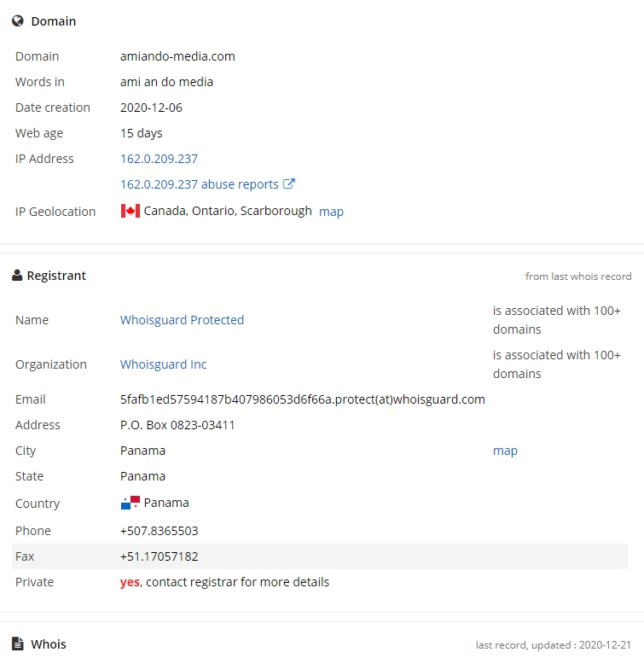Open Whoisguard Protected registrant name link

182,320
